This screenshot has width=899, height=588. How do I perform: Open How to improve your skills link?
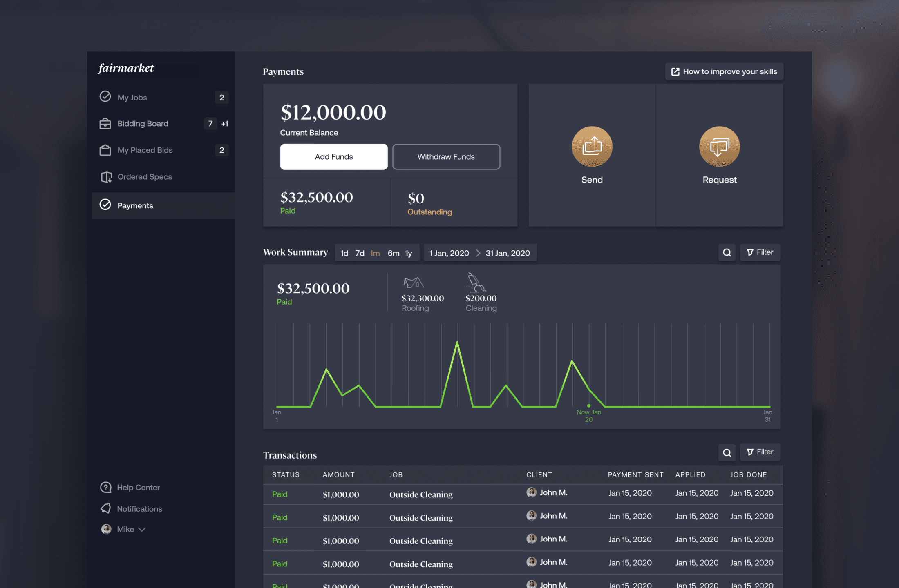[x=724, y=71]
